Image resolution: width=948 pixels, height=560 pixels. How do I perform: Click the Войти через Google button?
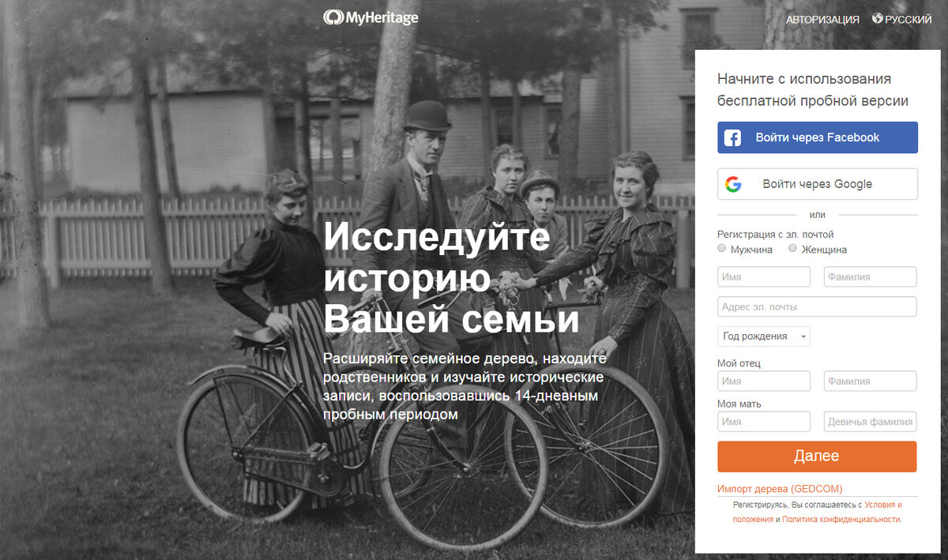pos(818,184)
